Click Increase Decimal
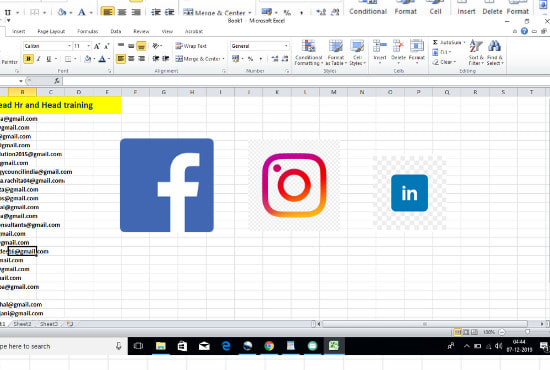The image size is (550, 370). click(275, 59)
